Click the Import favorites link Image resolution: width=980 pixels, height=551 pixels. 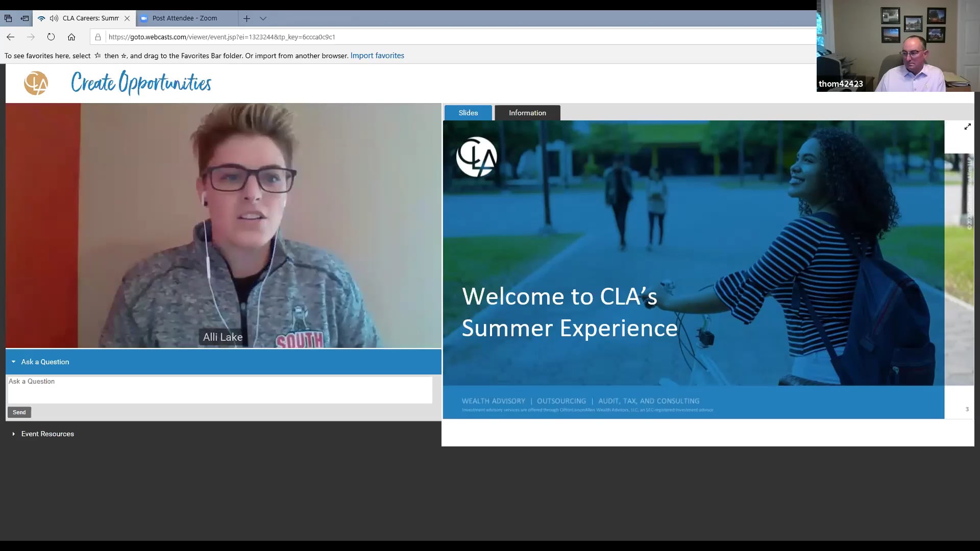(x=377, y=56)
